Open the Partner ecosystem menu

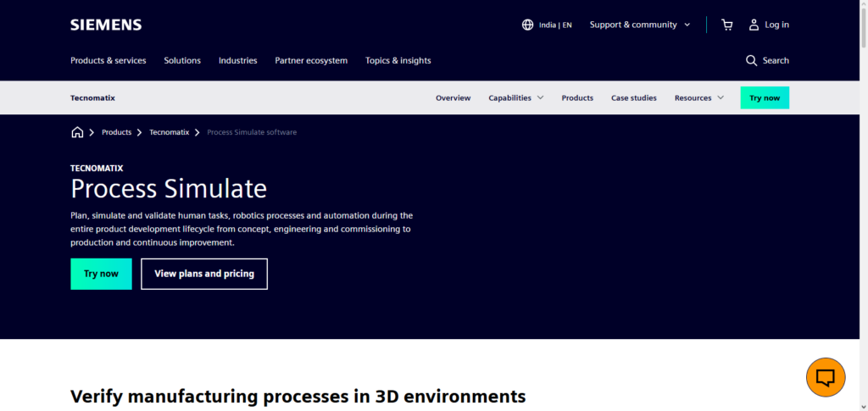pyautogui.click(x=311, y=60)
